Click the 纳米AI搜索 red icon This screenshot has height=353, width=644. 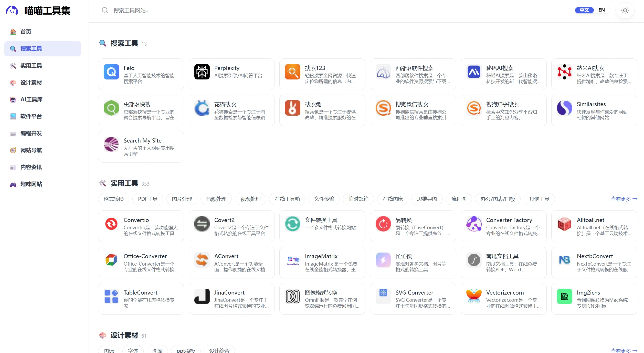[x=564, y=72]
